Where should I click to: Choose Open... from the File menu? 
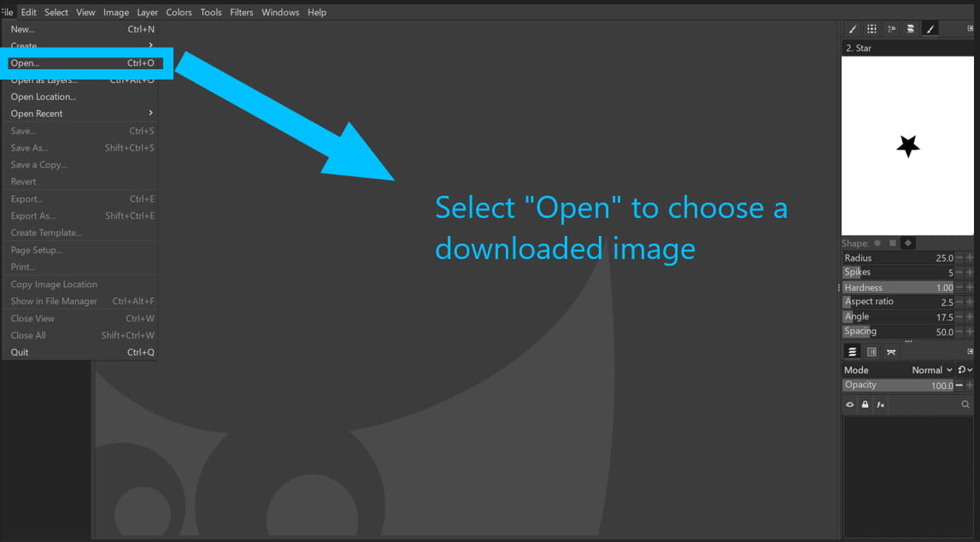(81, 62)
